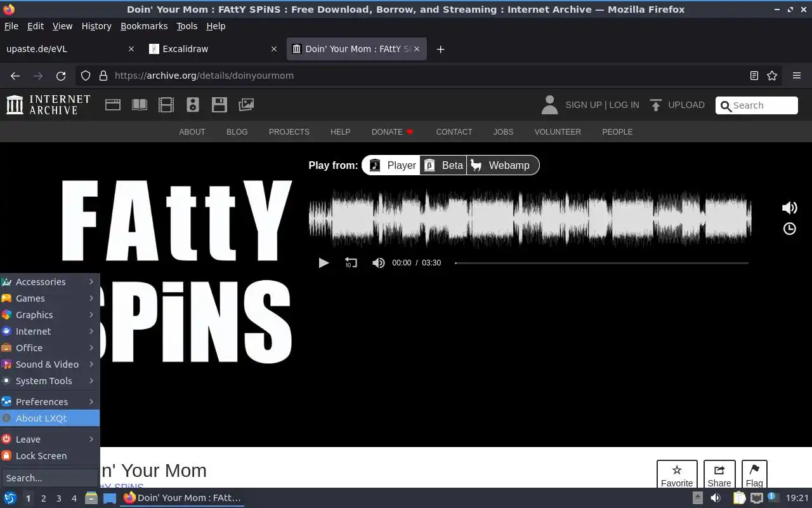The image size is (812, 508).
Task: Choose Lock Screen in start menu
Action: pyautogui.click(x=49, y=456)
